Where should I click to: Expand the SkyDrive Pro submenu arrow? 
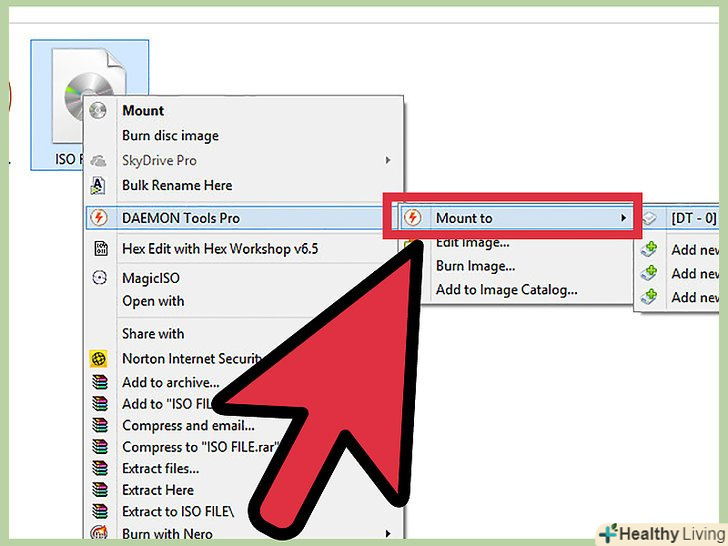coord(388,160)
